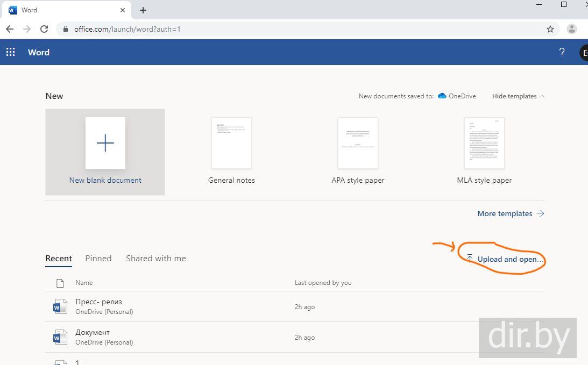Collapse templates with Hide templates chevron

coord(542,96)
